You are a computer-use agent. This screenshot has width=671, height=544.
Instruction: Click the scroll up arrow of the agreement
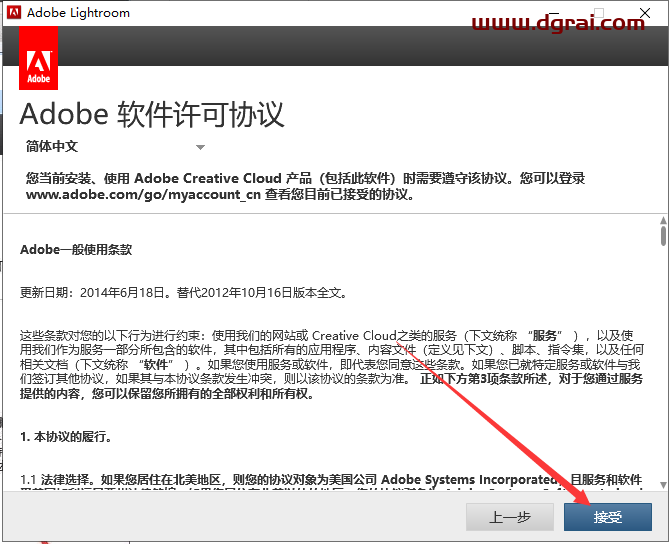point(663,220)
